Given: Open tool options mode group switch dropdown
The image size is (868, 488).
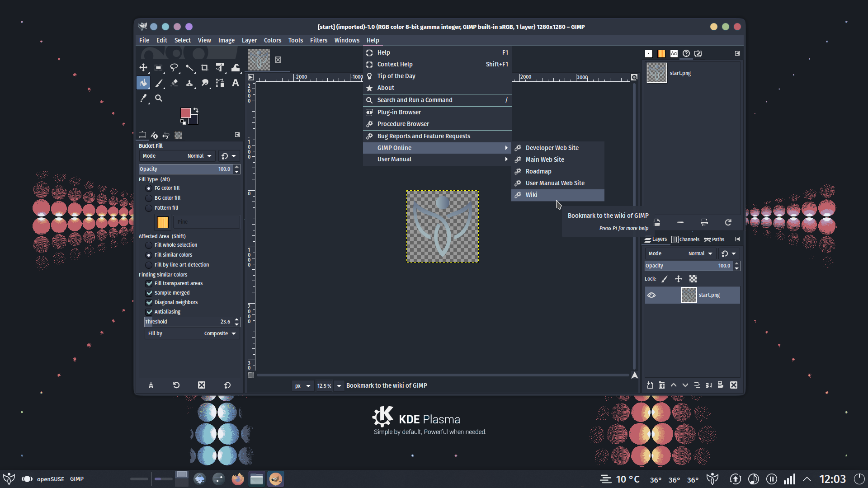Looking at the screenshot, I should [x=229, y=156].
